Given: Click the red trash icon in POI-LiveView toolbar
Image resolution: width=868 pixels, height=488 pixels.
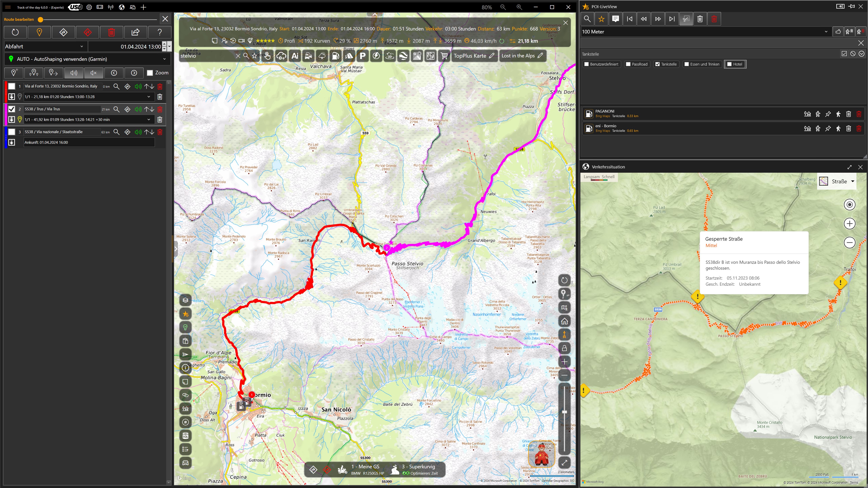Looking at the screenshot, I should click(714, 19).
